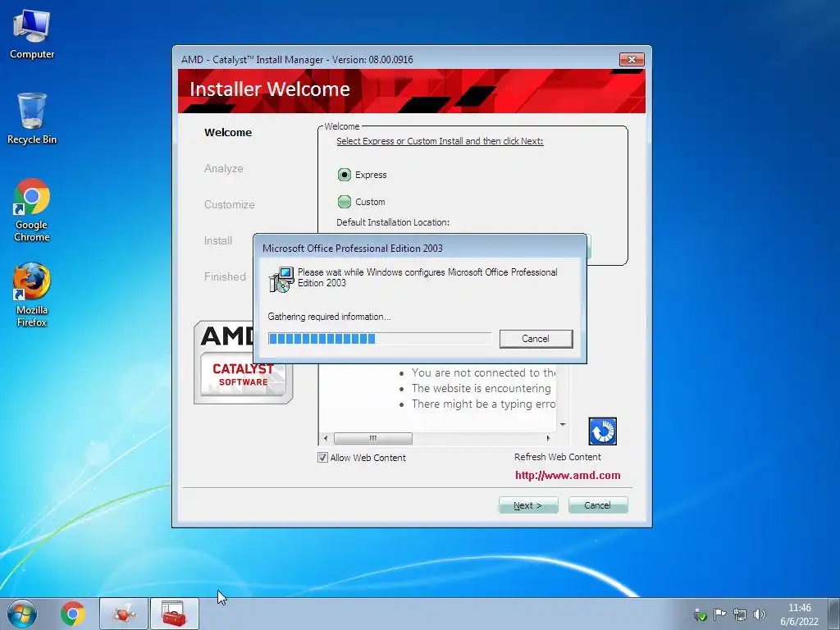
Task: Open the Computer desktop icon
Action: 32,34
